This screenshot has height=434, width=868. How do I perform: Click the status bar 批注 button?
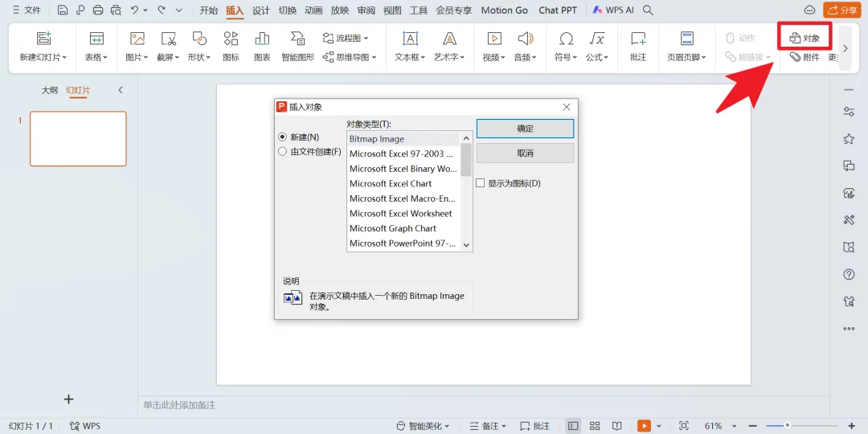(x=534, y=426)
